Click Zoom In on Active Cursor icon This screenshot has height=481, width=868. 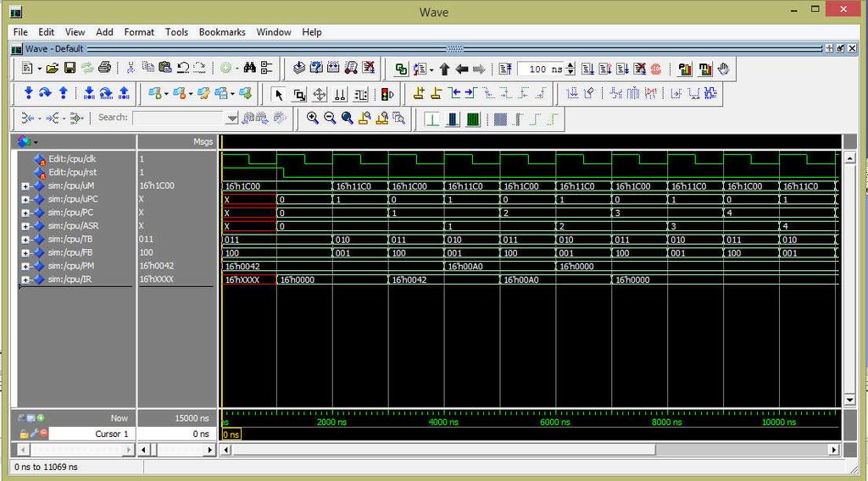pyautogui.click(x=364, y=118)
